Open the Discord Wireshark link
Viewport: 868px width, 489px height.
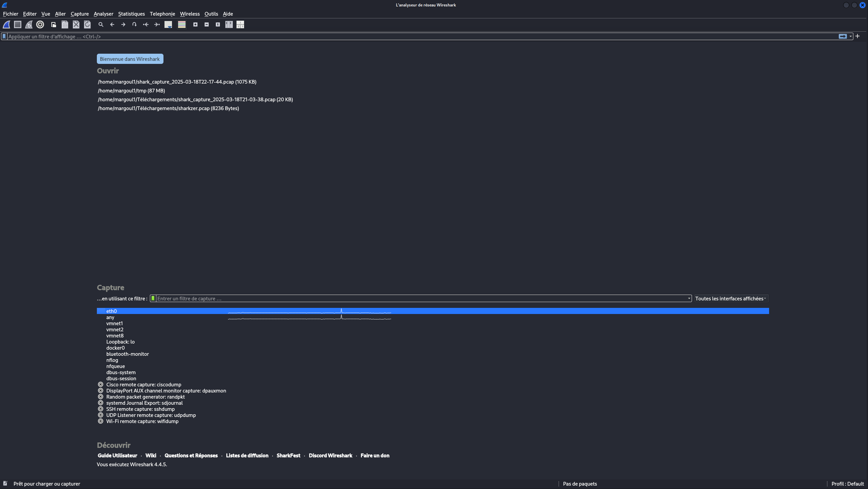pyautogui.click(x=330, y=455)
